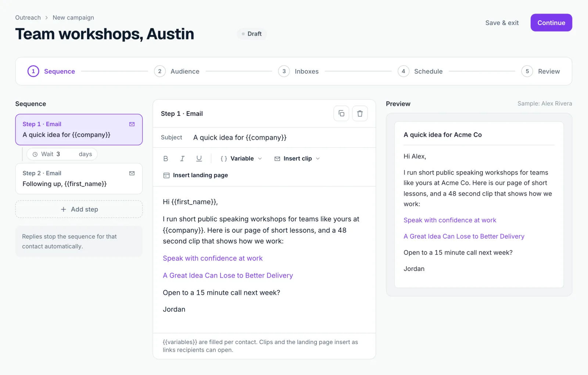The height and width of the screenshot is (375, 588).
Task: Go to the Sequence step tab
Action: [x=51, y=71]
